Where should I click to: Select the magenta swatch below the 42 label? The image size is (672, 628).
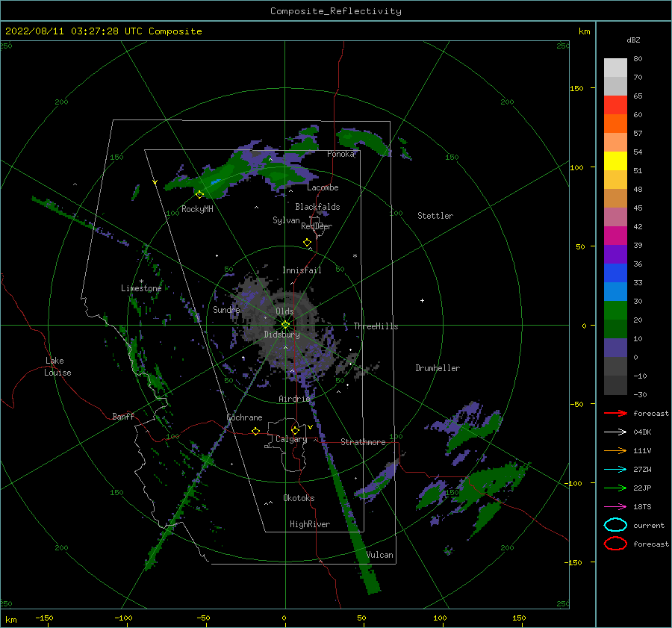point(615,236)
